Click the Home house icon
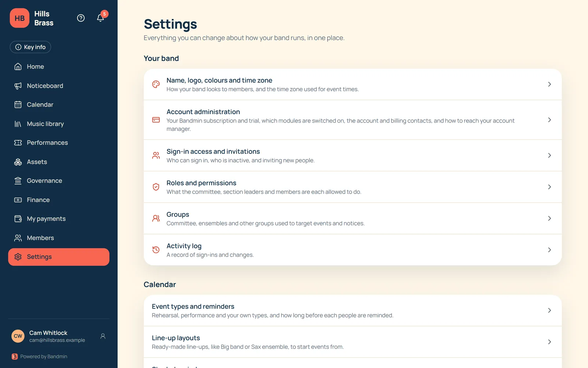Image resolution: width=588 pixels, height=368 pixels. (x=18, y=67)
